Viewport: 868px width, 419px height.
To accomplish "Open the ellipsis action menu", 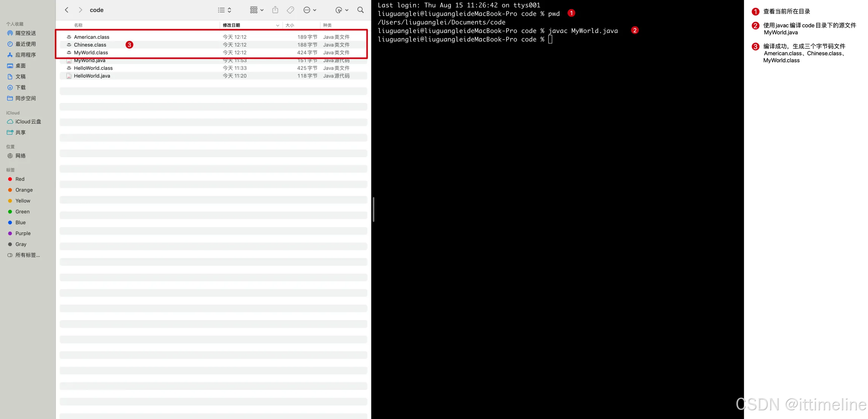I will [x=309, y=10].
